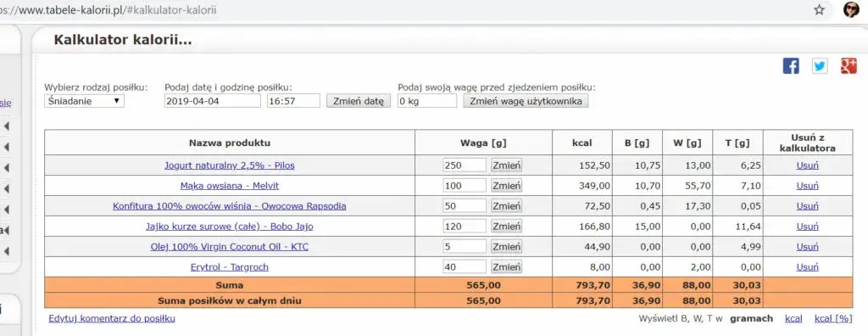The image size is (868, 336).
Task: Remove Mąka owsiana via Usuń link
Action: tap(807, 186)
